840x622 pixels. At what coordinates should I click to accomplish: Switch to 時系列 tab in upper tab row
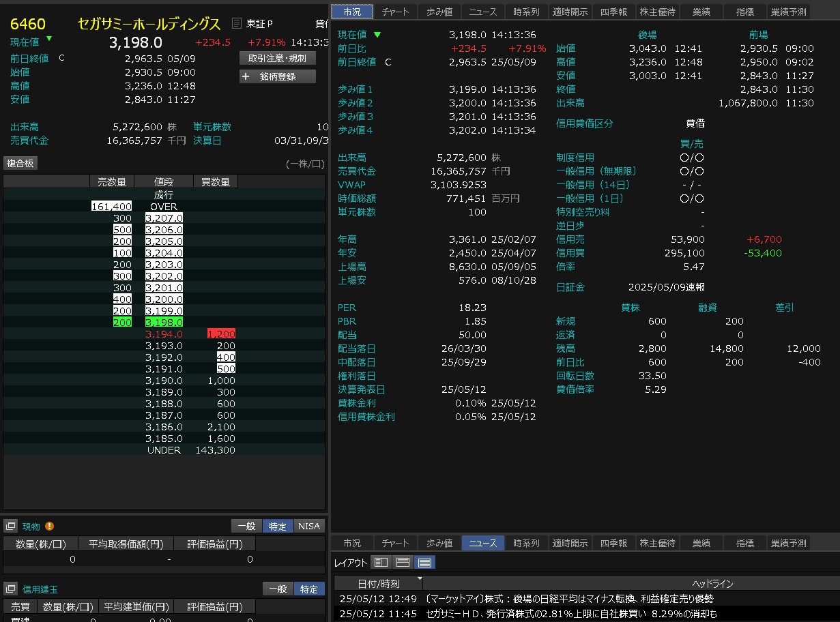click(x=526, y=12)
